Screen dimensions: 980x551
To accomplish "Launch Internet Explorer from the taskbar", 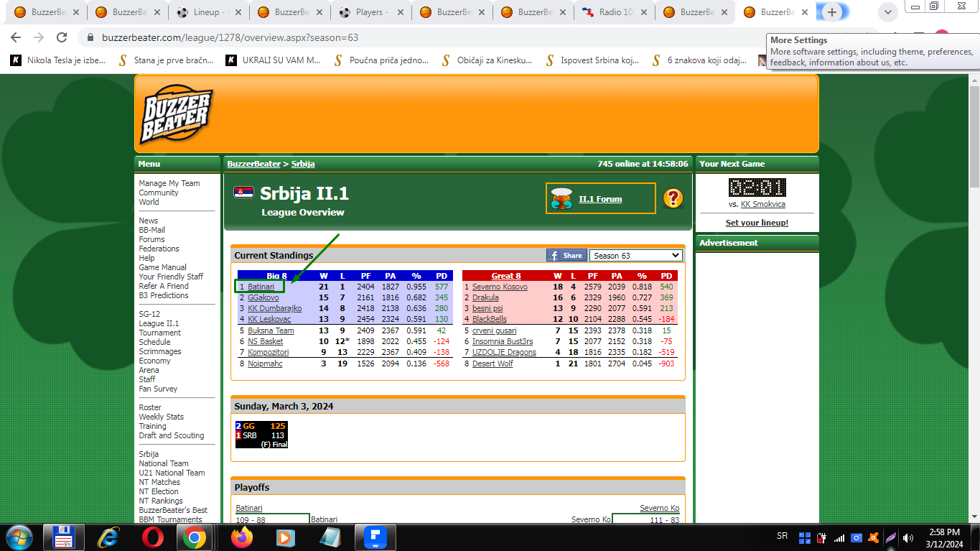I will [x=108, y=537].
